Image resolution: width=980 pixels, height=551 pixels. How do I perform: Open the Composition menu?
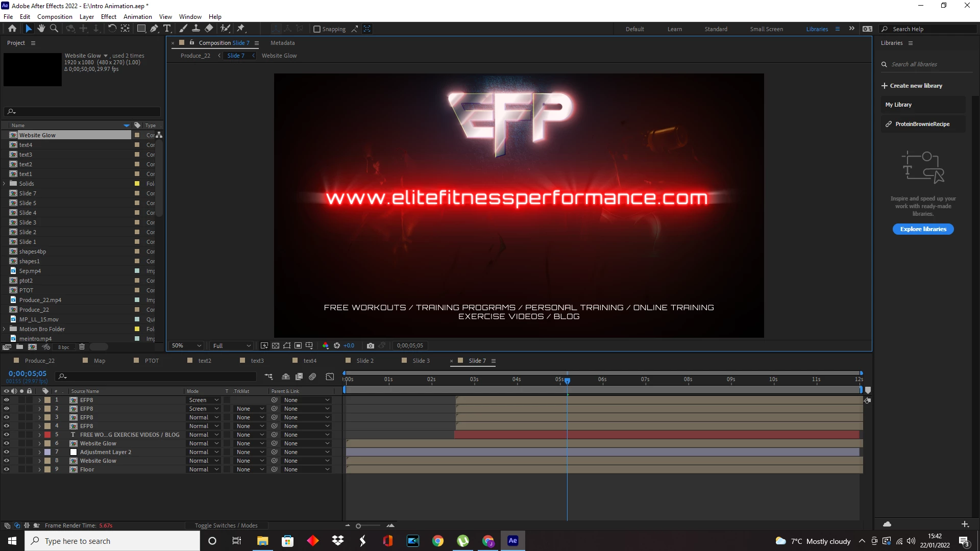coord(55,16)
